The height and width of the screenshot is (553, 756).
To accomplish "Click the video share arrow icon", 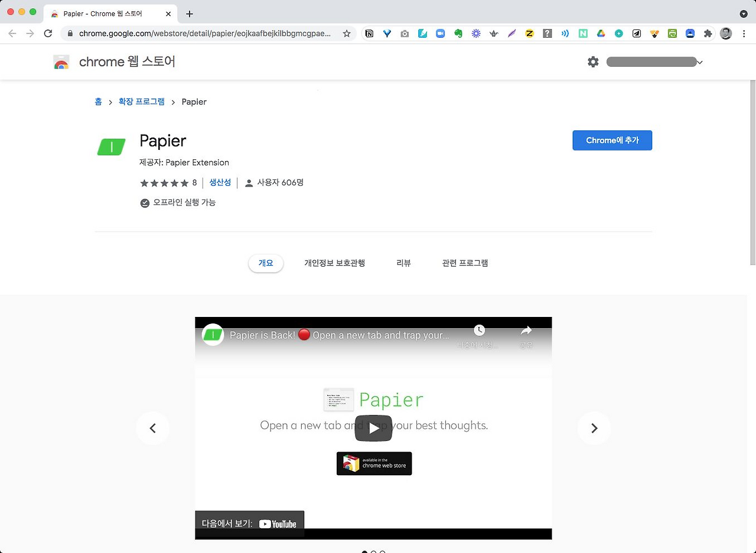I will [x=526, y=331].
